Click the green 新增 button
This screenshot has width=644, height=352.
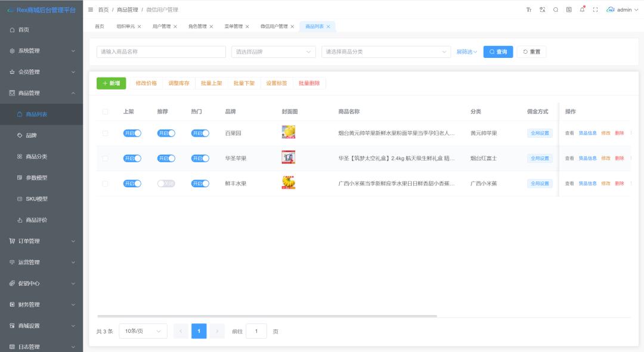click(x=112, y=83)
